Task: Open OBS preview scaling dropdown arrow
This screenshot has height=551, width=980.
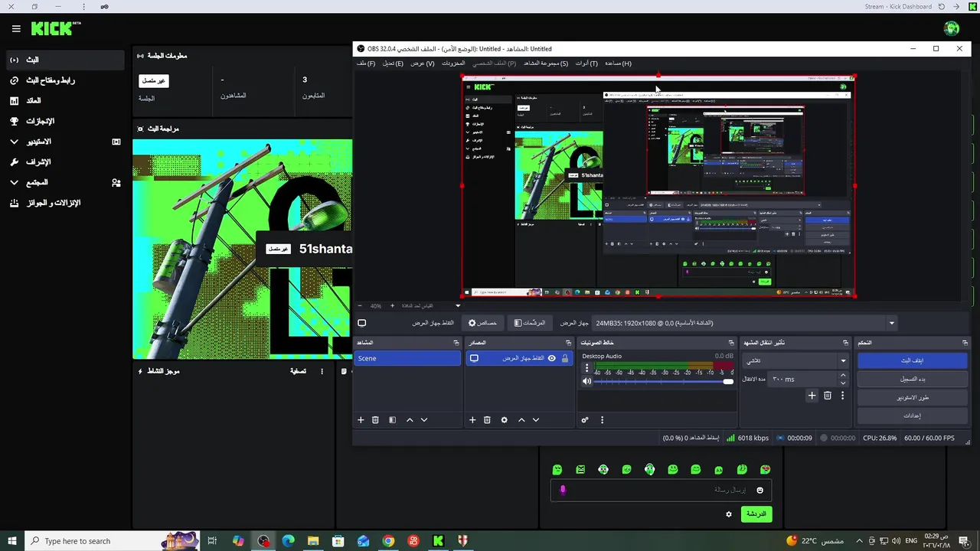Action: [458, 305]
